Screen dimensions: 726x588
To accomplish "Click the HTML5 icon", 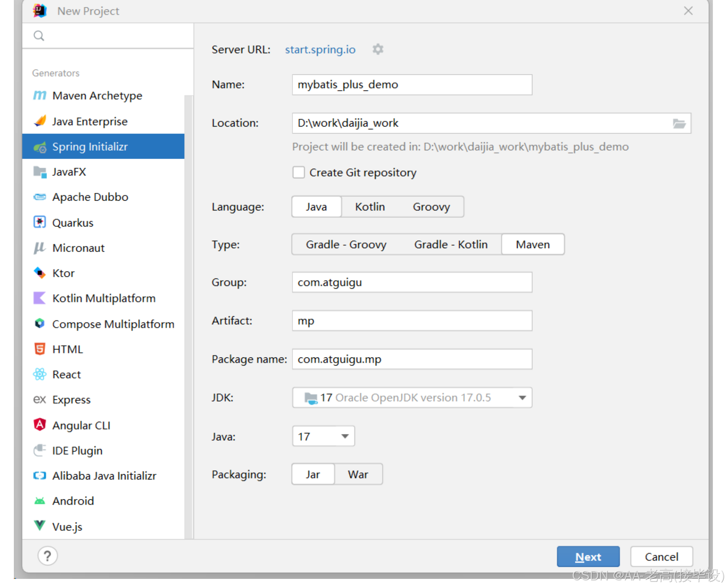I will click(x=39, y=349).
